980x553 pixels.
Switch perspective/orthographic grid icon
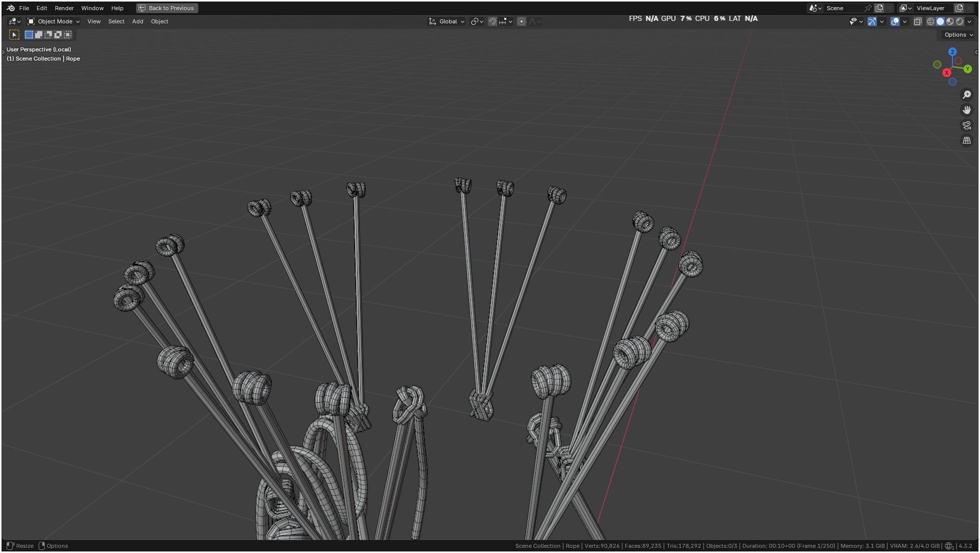967,141
